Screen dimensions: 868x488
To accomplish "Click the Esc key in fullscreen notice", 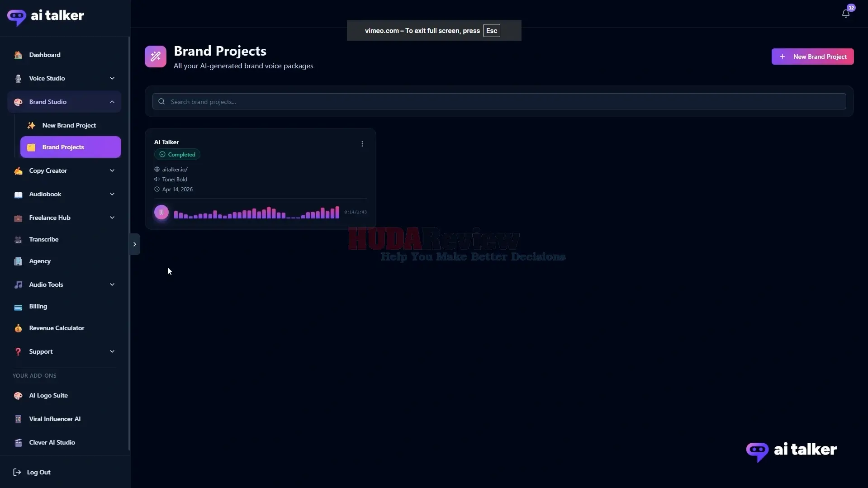I will click(x=491, y=31).
